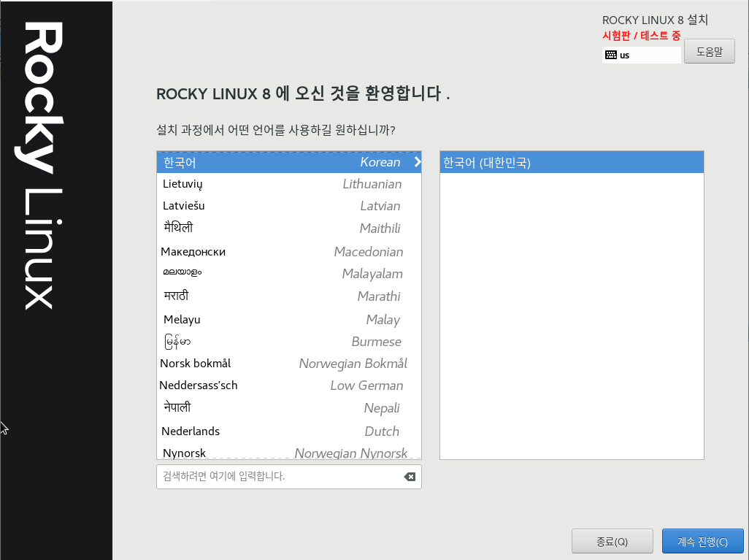Select the Maithili language row

coord(288,229)
